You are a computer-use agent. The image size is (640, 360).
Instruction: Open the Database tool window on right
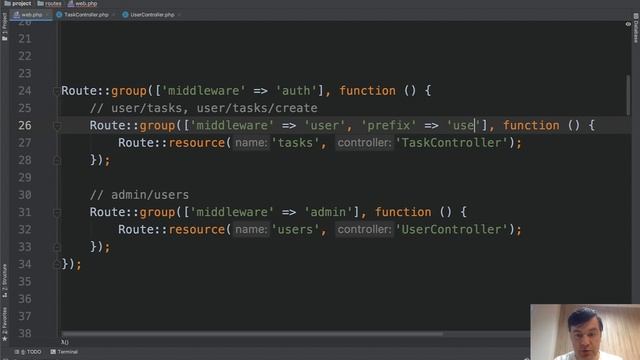(636, 28)
